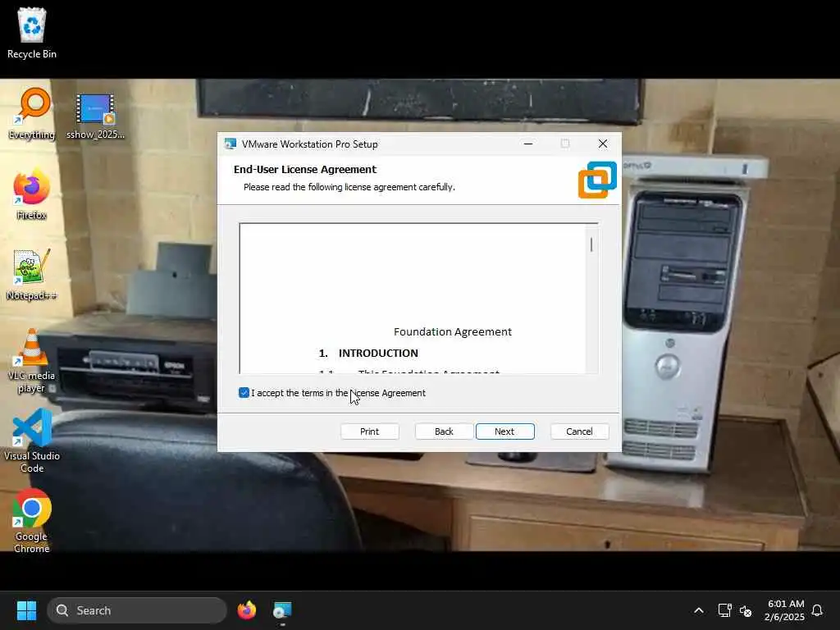Click the taskbar Search box
The width and height of the screenshot is (840, 630).
[137, 610]
